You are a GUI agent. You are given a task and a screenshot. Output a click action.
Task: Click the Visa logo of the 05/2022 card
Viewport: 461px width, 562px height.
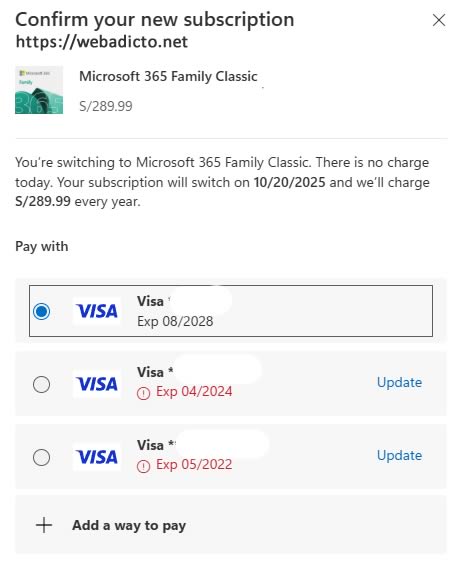click(x=97, y=457)
